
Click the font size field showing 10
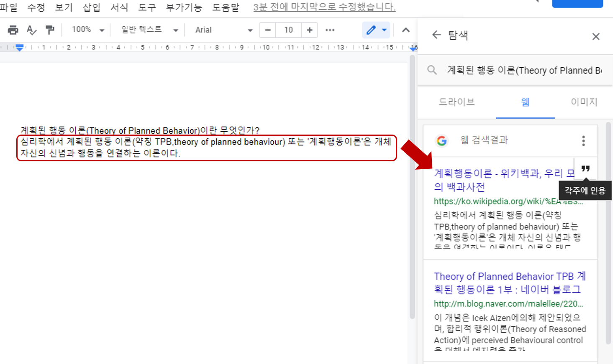(289, 30)
